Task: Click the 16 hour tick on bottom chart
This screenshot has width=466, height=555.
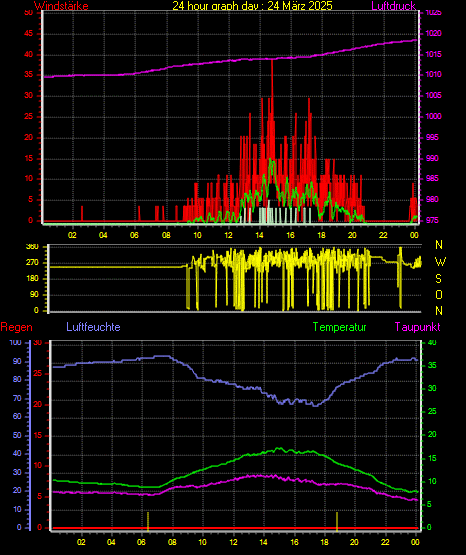Action: [x=294, y=542]
